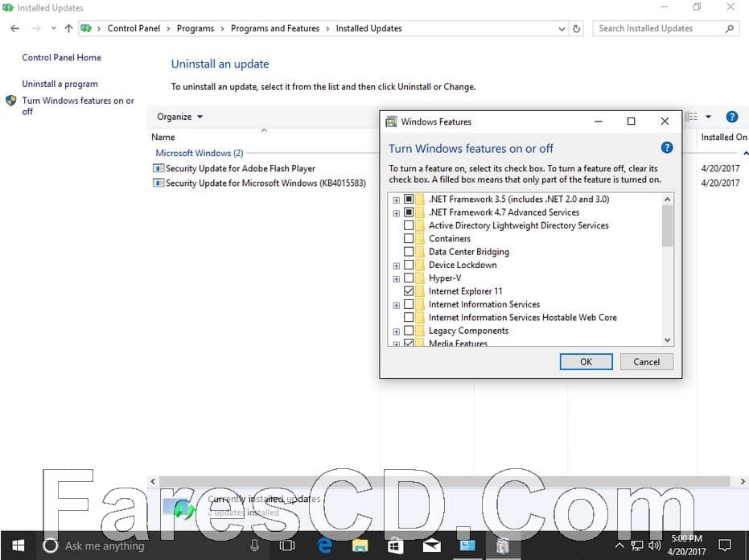The width and height of the screenshot is (749, 560).
Task: Uncheck Internet Explorer 11
Action: tap(409, 291)
